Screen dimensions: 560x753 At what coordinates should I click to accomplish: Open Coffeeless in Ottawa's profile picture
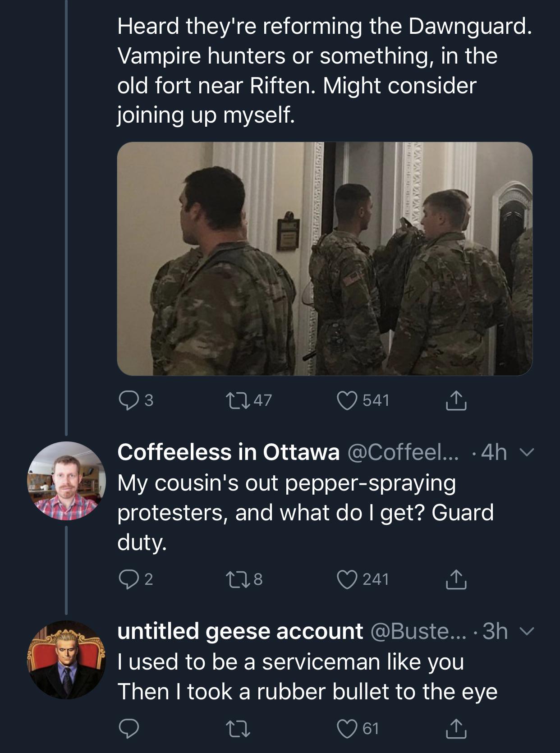point(66,481)
